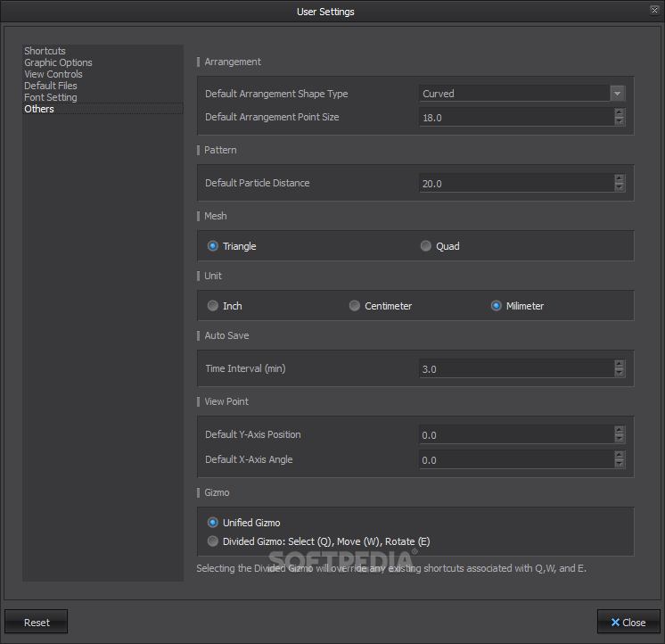
Task: Increase Default X-Axis Angle
Action: pos(620,455)
